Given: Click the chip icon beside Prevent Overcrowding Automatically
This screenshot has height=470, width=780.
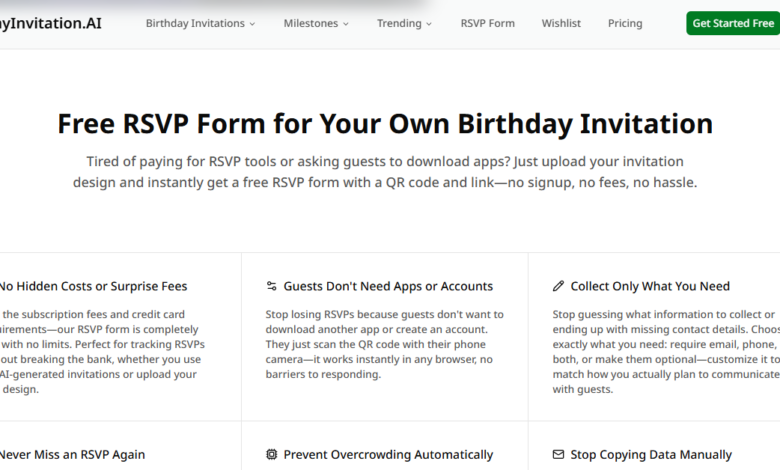Looking at the screenshot, I should 271,455.
